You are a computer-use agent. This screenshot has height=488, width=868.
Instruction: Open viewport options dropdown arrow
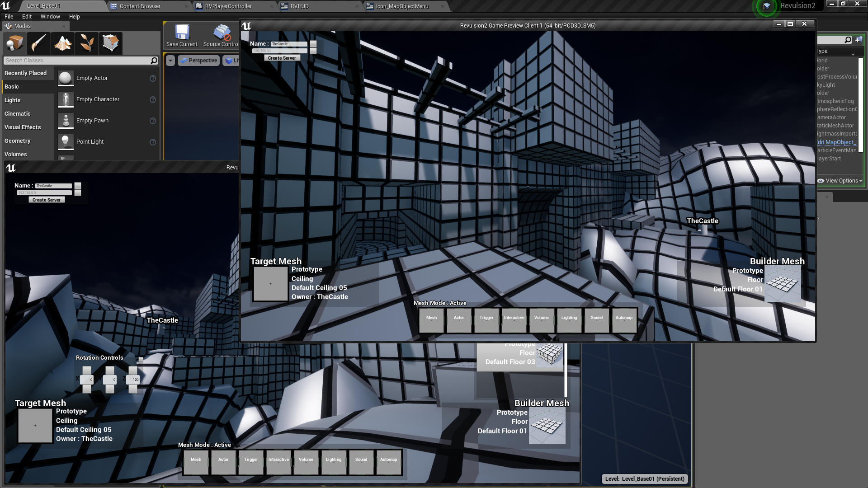point(170,61)
